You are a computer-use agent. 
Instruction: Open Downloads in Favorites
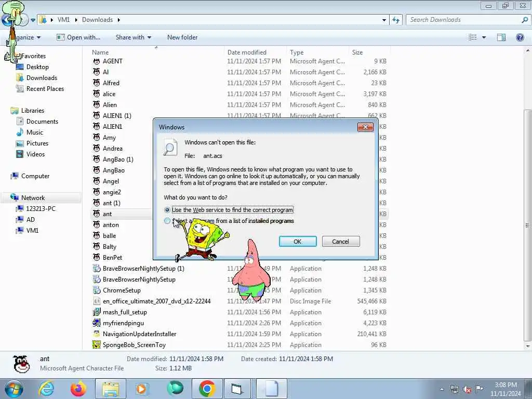42,78
